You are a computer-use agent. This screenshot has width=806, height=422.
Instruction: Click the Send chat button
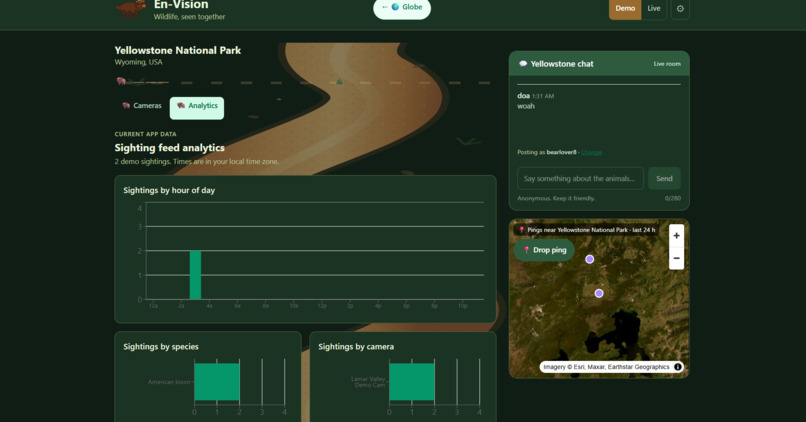click(664, 178)
